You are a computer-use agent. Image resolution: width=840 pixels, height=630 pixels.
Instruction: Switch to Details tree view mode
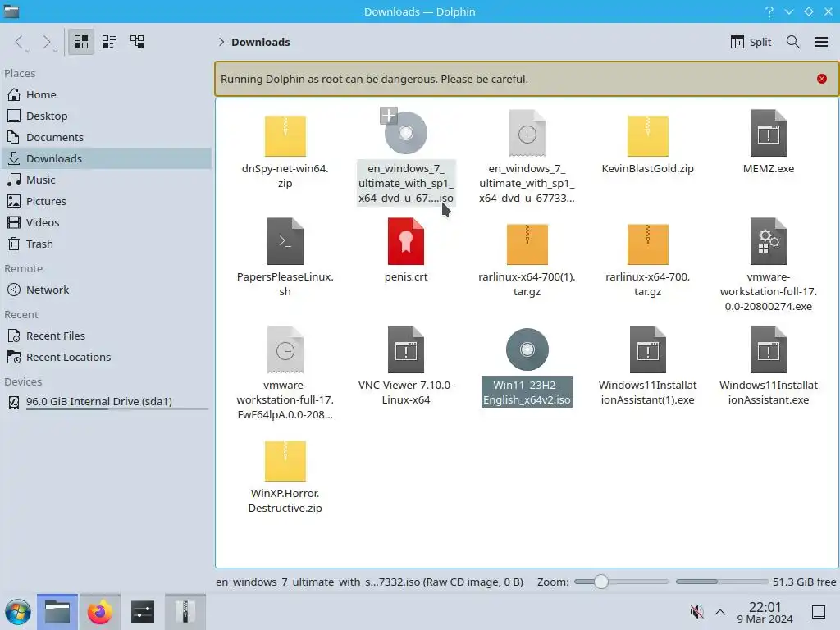137,42
